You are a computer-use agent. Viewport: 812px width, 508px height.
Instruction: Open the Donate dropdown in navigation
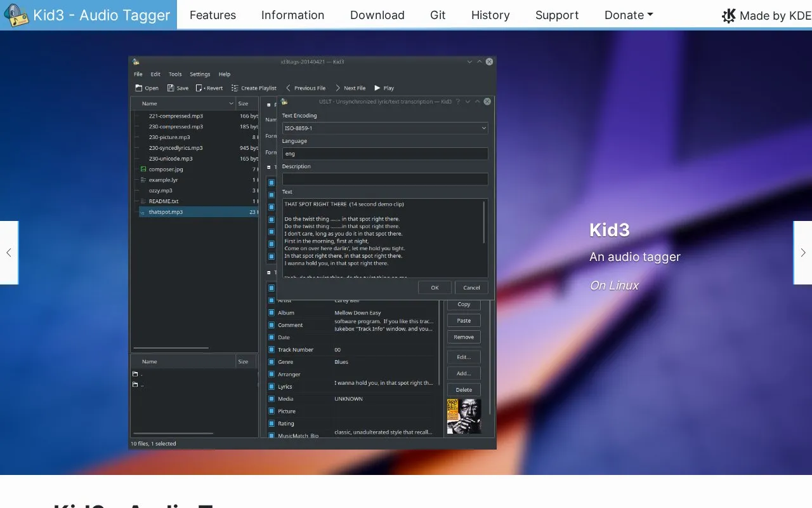629,15
